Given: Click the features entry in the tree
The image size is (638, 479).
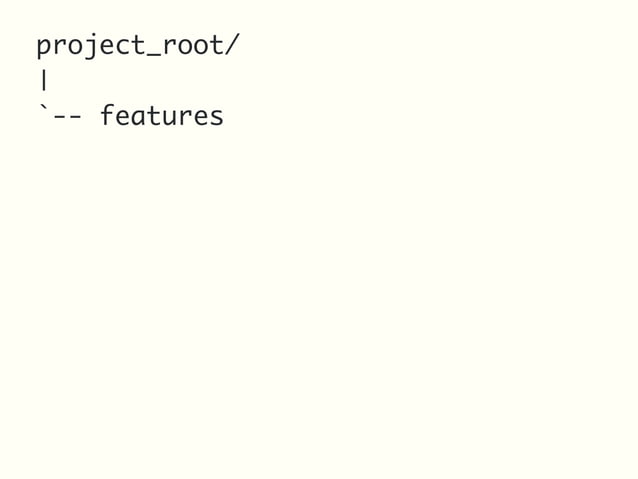Looking at the screenshot, I should pos(162,116).
